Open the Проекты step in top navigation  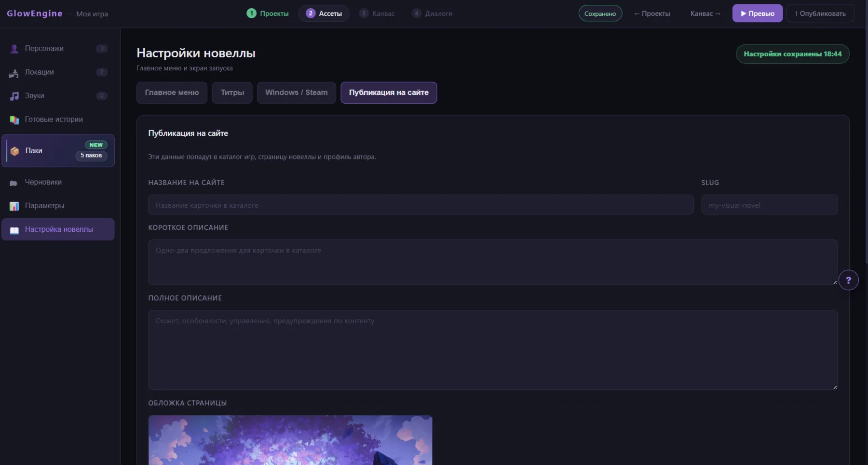point(268,13)
